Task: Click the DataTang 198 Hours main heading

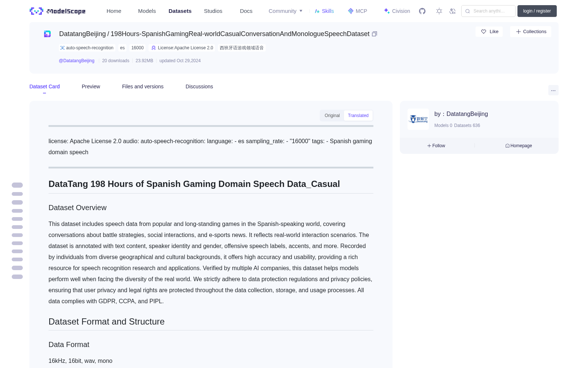Action: point(194,184)
